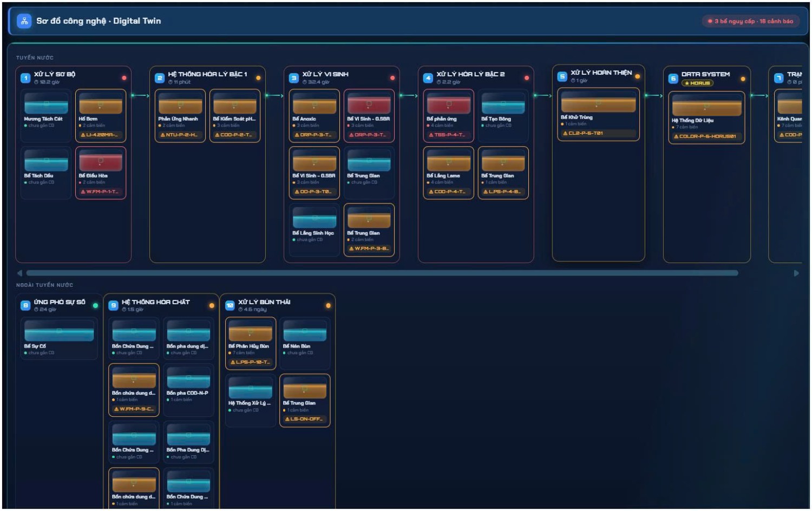Select the Phản Ứng Nhanh tank graphic
This screenshot has width=812, height=511.
pos(180,103)
